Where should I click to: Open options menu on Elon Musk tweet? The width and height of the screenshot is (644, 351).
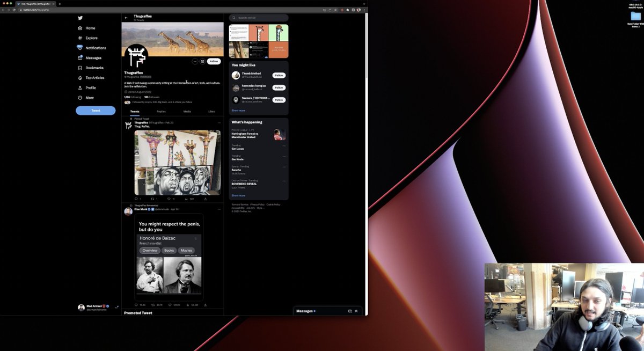pyautogui.click(x=218, y=209)
